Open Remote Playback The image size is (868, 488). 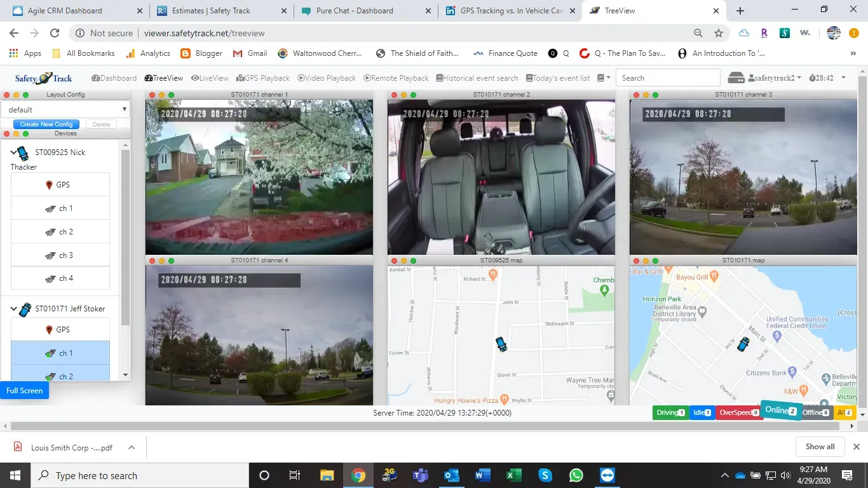pyautogui.click(x=396, y=78)
